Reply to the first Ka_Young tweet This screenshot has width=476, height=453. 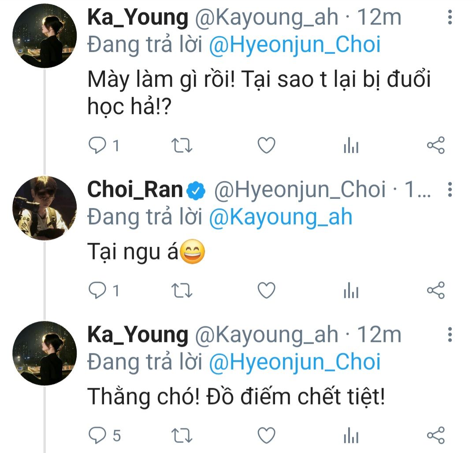pyautogui.click(x=97, y=146)
